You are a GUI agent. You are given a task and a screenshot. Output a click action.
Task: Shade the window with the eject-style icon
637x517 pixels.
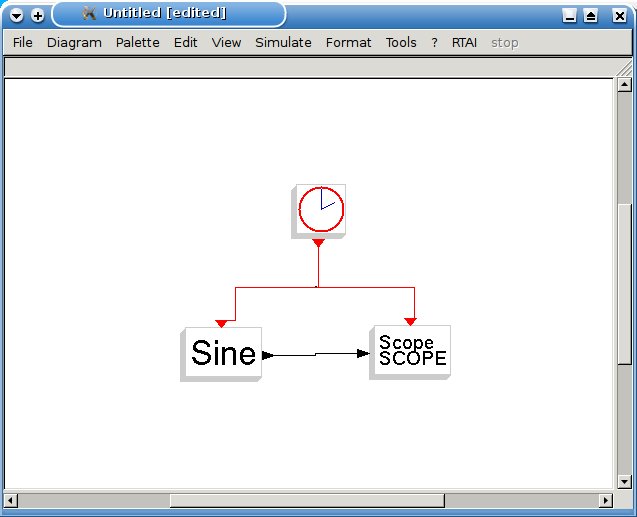pyautogui.click(x=591, y=15)
